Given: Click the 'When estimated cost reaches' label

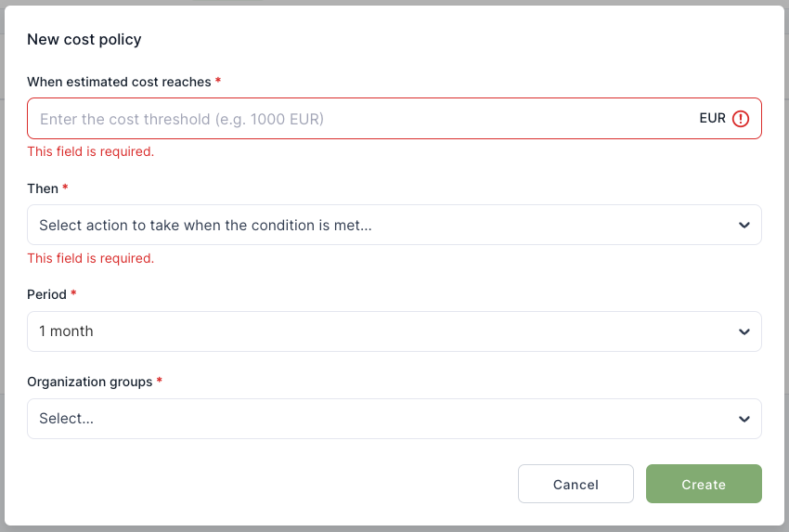Looking at the screenshot, I should point(119,82).
